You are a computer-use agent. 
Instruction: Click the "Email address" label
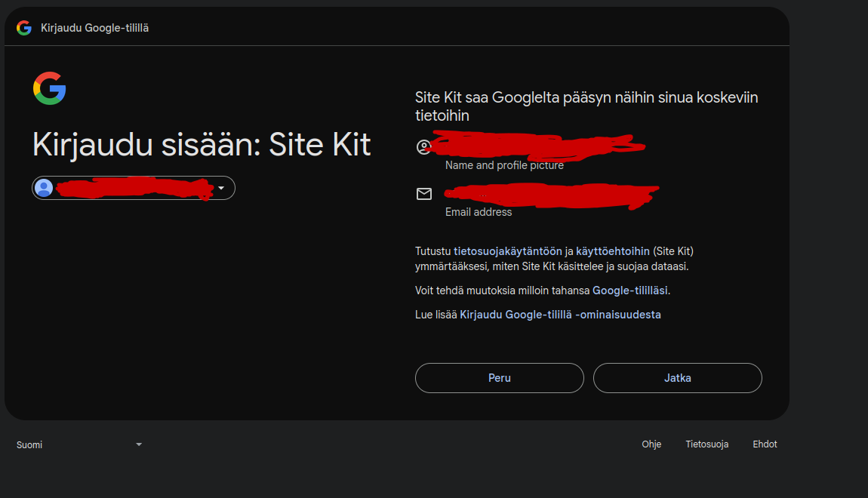coord(479,212)
